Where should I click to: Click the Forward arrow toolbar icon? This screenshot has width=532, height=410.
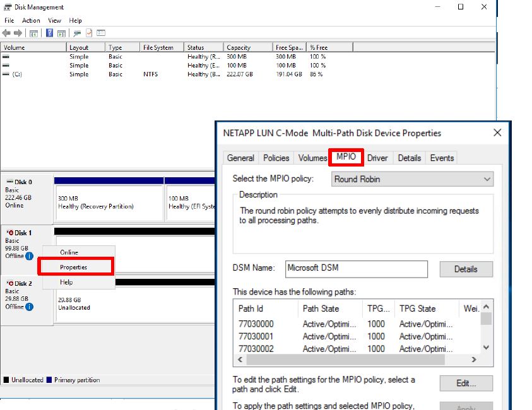click(x=17, y=33)
